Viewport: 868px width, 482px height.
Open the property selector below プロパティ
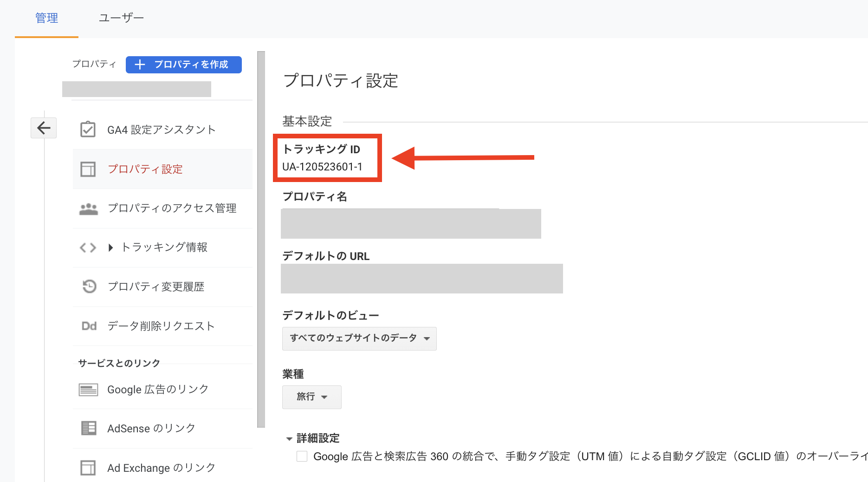136,89
